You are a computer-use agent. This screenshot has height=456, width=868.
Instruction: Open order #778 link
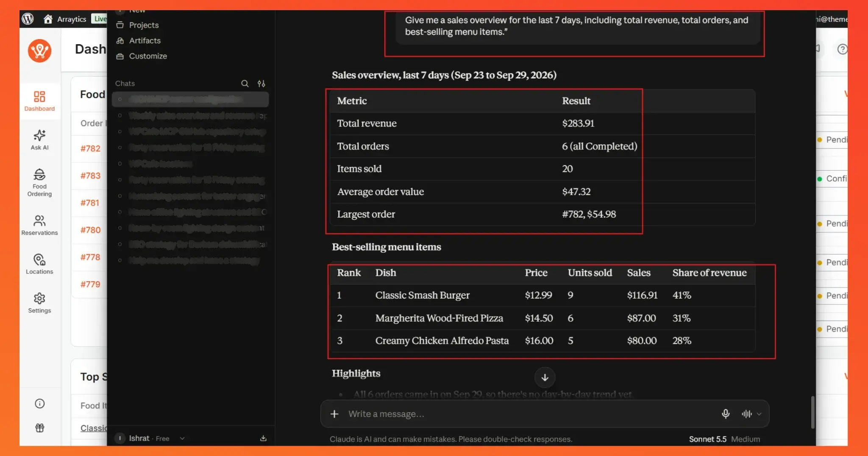(x=90, y=257)
